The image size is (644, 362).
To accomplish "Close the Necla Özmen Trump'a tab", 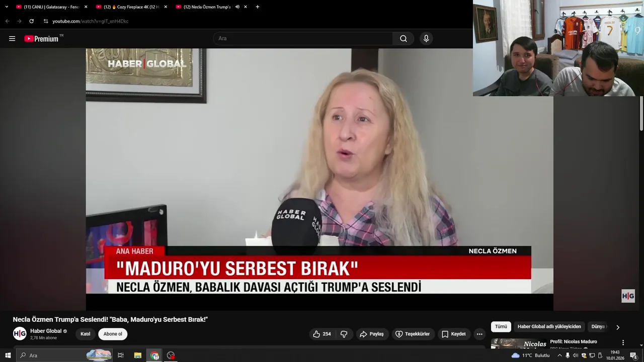I will point(246,7).
